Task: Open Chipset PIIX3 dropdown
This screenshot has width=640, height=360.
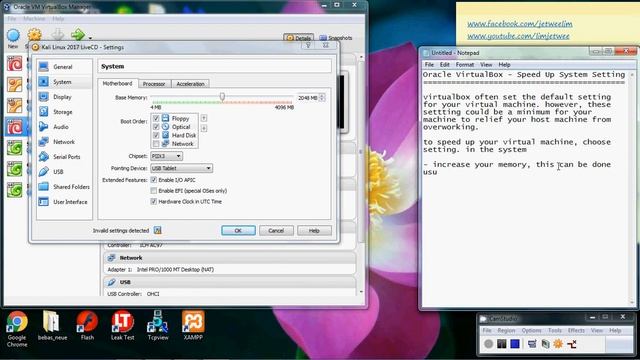Action: point(166,156)
